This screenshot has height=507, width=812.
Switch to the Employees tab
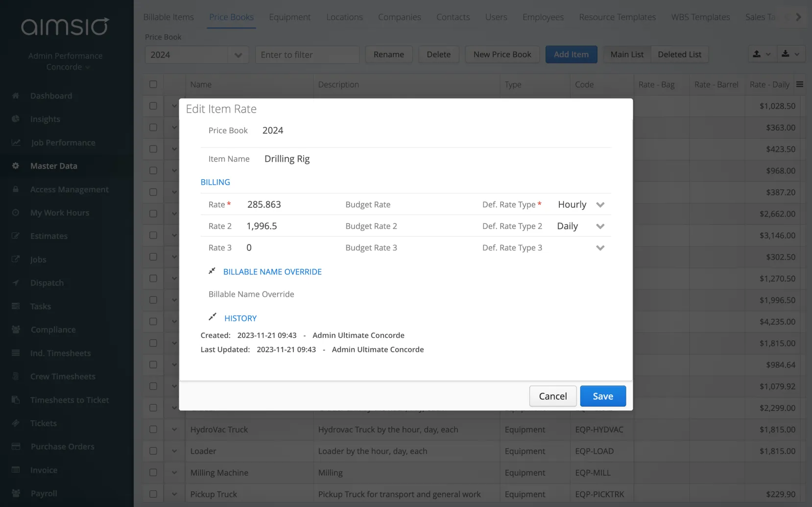(x=543, y=17)
